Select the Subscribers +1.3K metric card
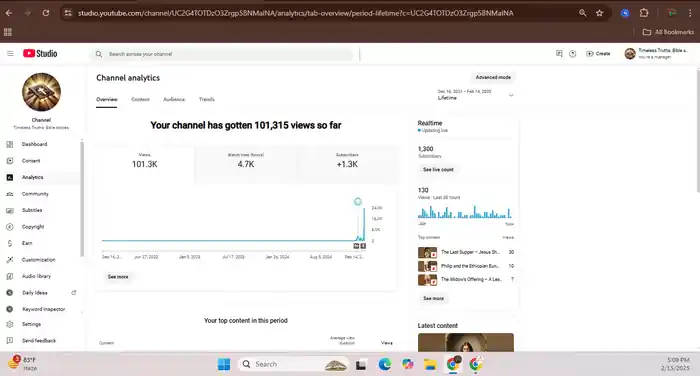700x376 pixels. [x=347, y=164]
